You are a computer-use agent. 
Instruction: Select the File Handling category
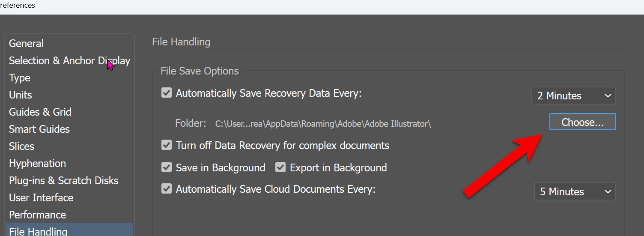[x=38, y=231]
